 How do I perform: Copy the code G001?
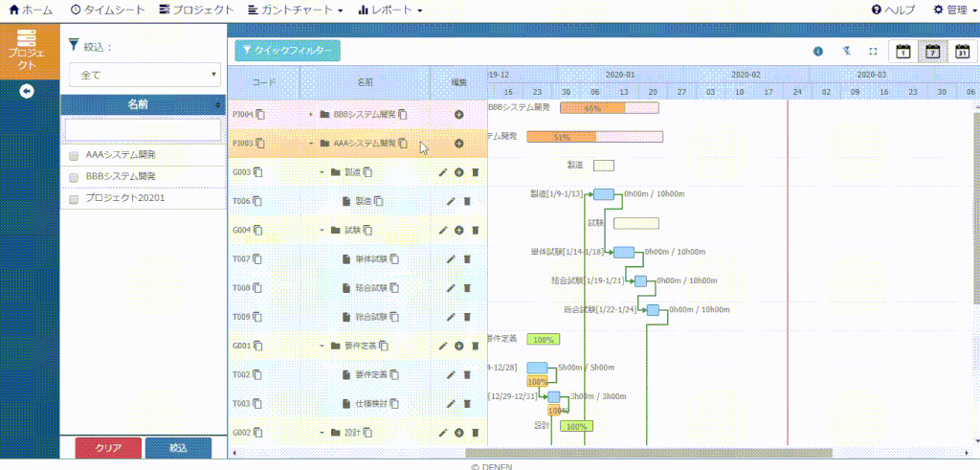point(258,346)
